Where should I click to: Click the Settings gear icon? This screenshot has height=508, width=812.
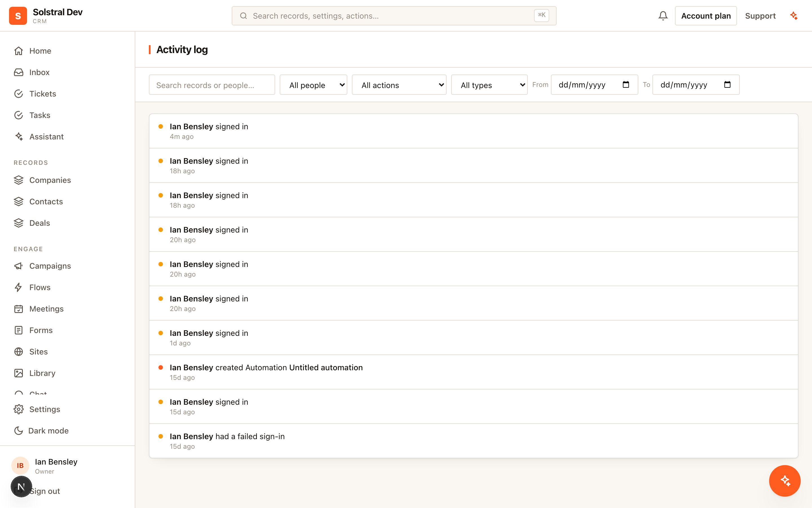pos(19,409)
